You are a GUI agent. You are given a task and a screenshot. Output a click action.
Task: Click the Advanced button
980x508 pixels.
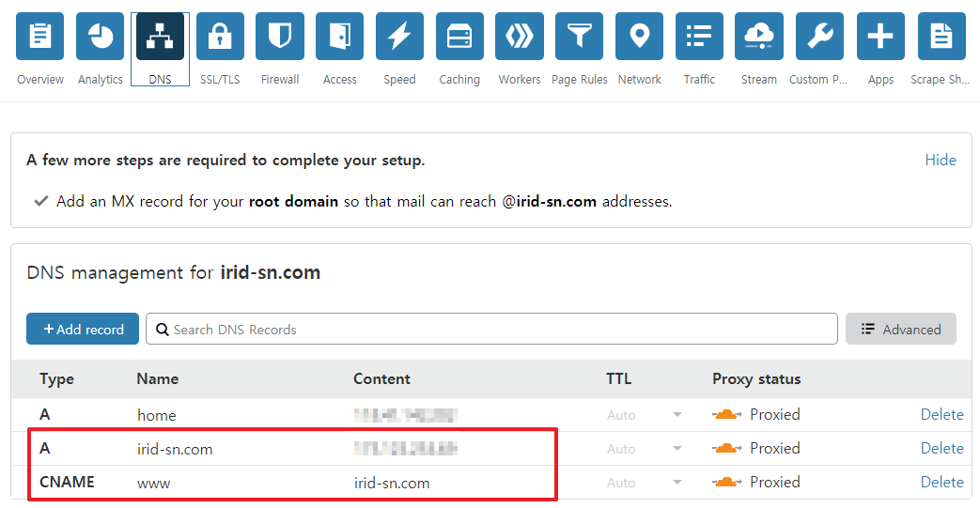901,329
